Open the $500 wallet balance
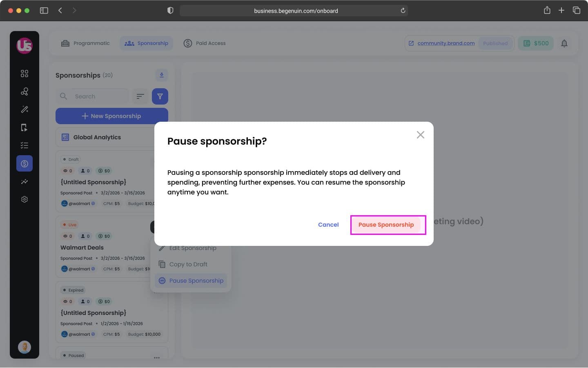Image resolution: width=588 pixels, height=368 pixels. point(536,43)
